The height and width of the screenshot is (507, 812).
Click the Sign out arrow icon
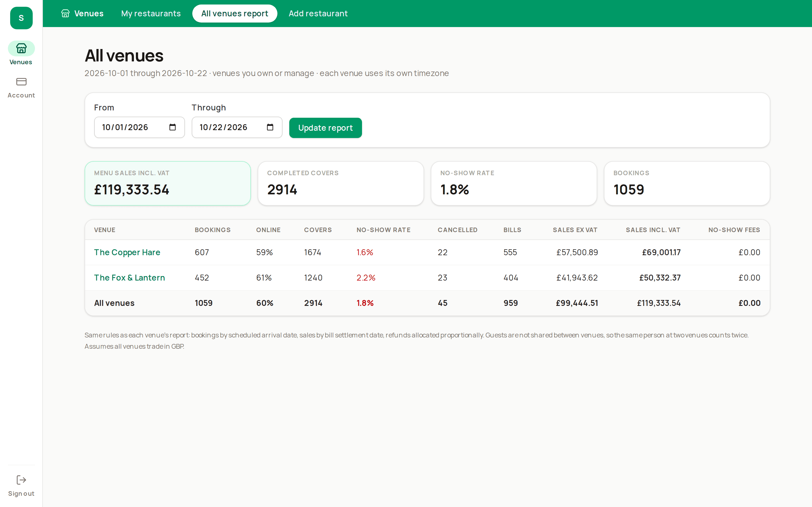click(21, 480)
